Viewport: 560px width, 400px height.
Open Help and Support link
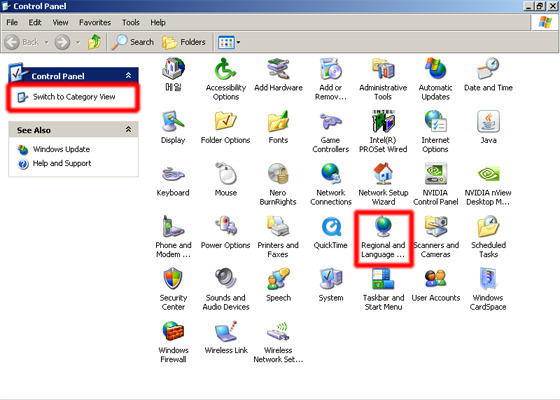(x=62, y=163)
